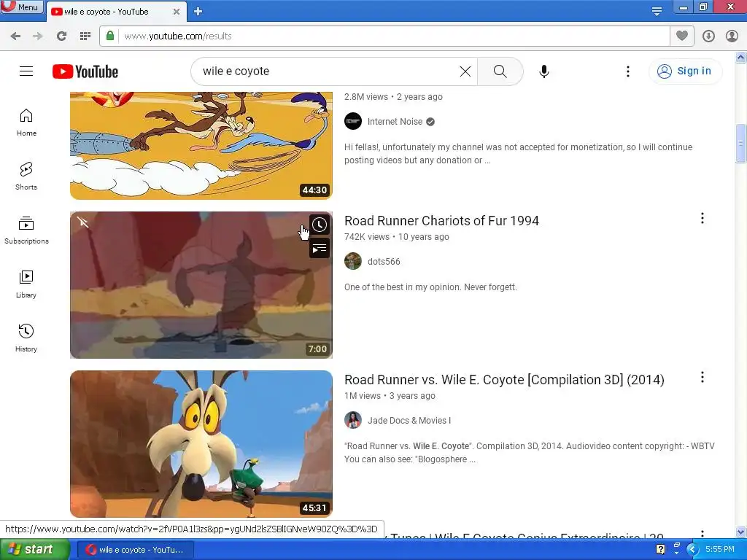Clear the search query with the X
The image size is (747, 560).
coord(465,71)
